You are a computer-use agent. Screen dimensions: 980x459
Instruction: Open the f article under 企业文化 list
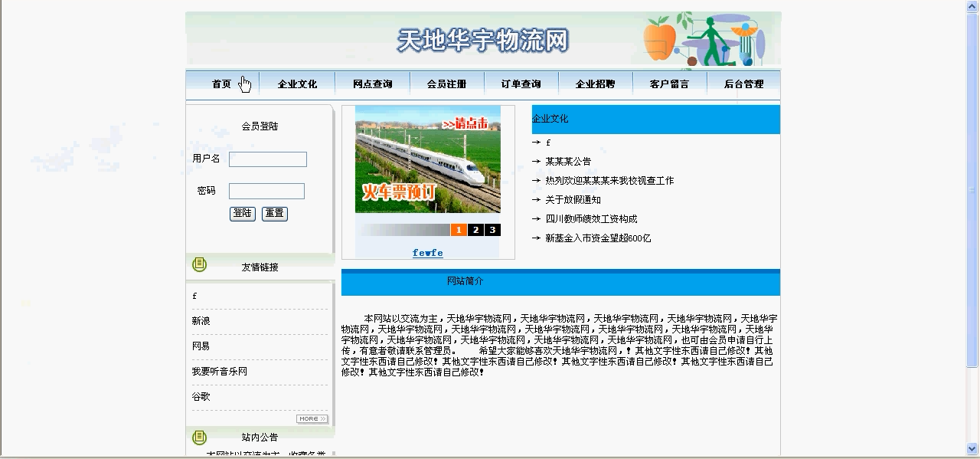pyautogui.click(x=548, y=143)
